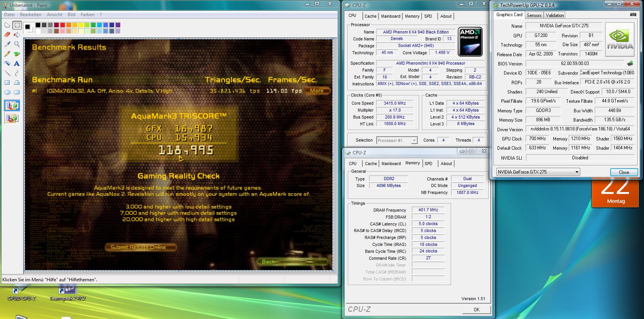Screen dimensions: 644x319
Task: Pick the Text tool (letter A)
Action: point(17,63)
